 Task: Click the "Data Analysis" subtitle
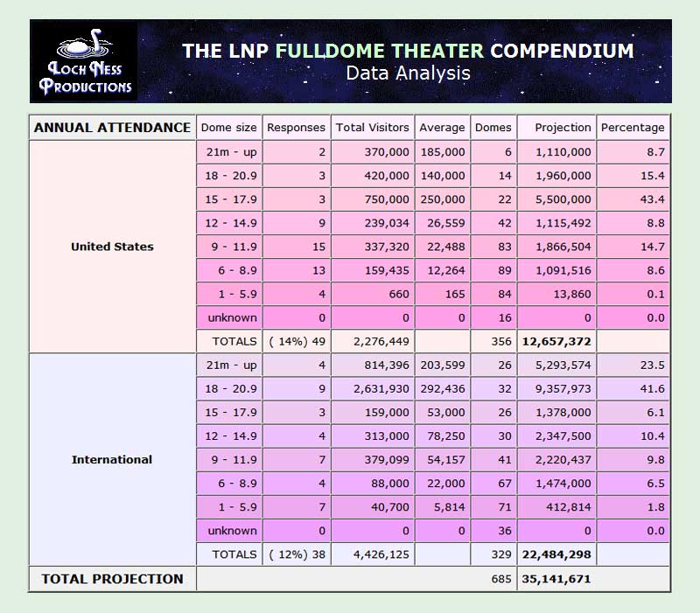(408, 73)
